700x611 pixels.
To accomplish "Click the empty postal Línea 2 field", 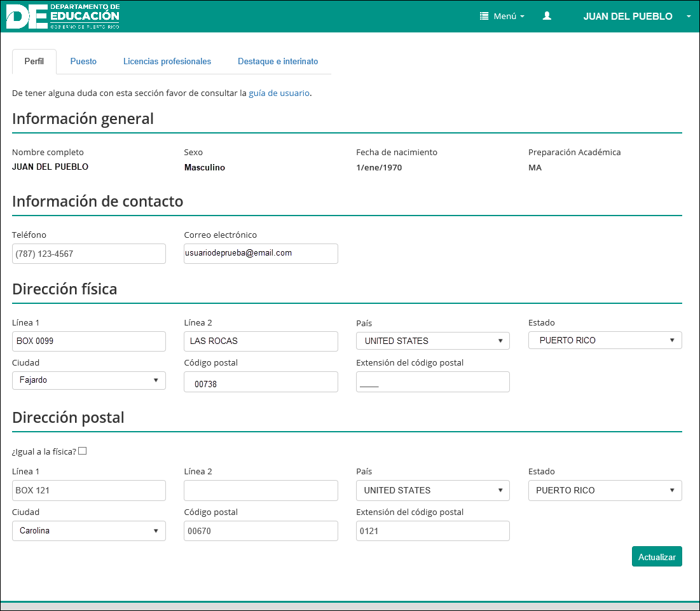I will pyautogui.click(x=261, y=490).
